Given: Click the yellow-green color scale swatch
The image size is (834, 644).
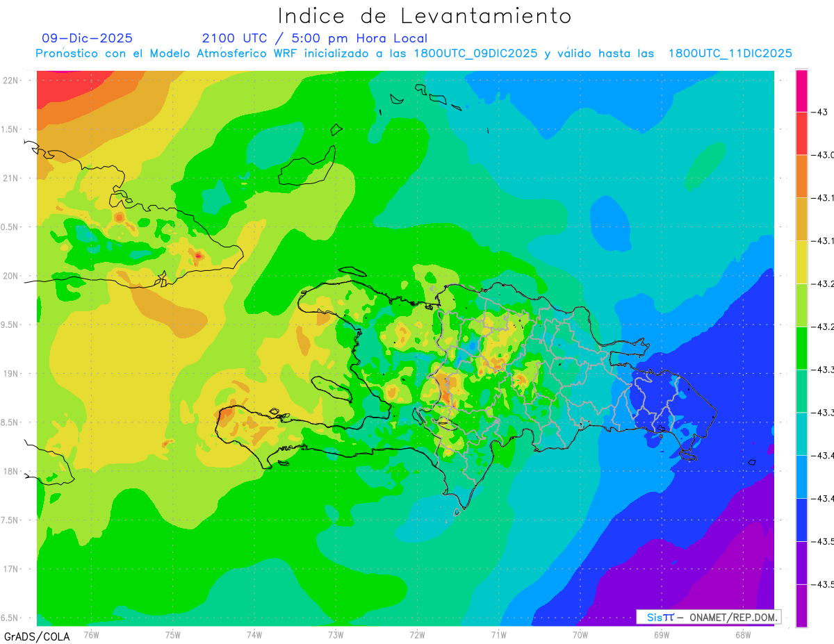Looking at the screenshot, I should coord(801,305).
